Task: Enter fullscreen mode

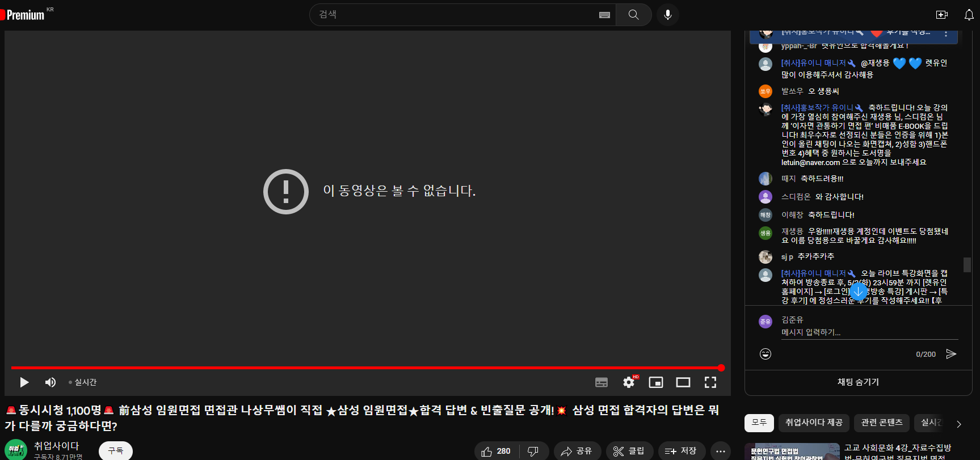Action: 710,382
